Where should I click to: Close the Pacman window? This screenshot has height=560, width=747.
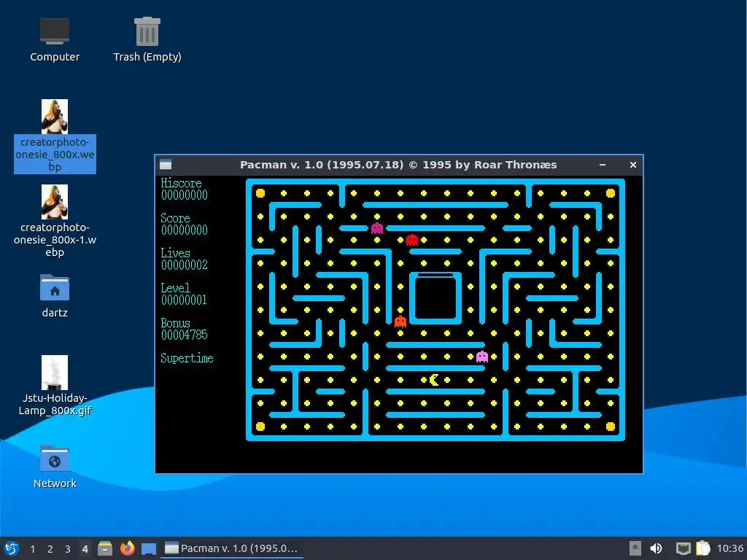pyautogui.click(x=633, y=165)
